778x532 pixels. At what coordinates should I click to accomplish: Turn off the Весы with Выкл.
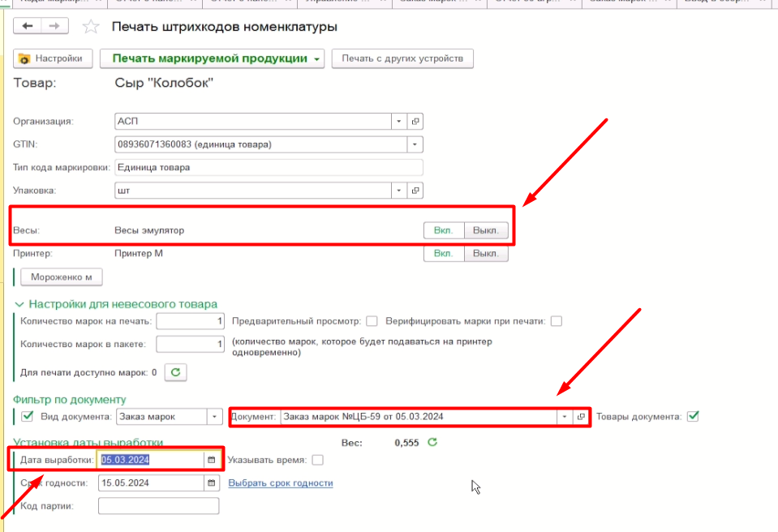pyautogui.click(x=486, y=230)
